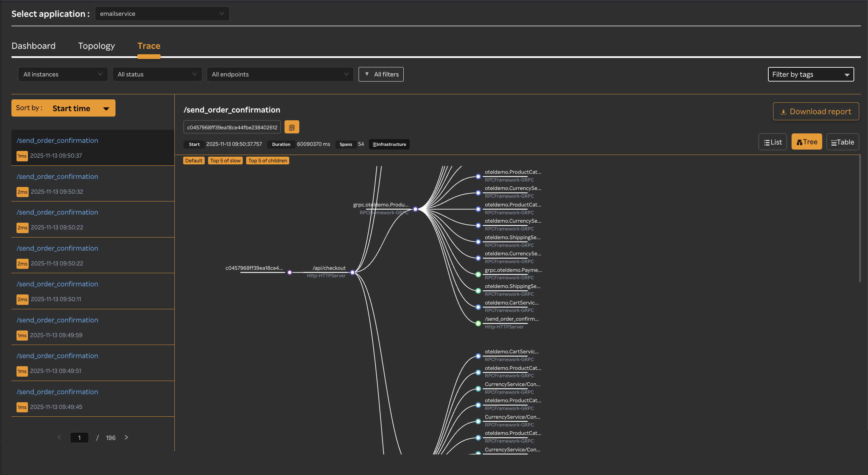Go to next page of traces
868x475 pixels.
coord(126,437)
